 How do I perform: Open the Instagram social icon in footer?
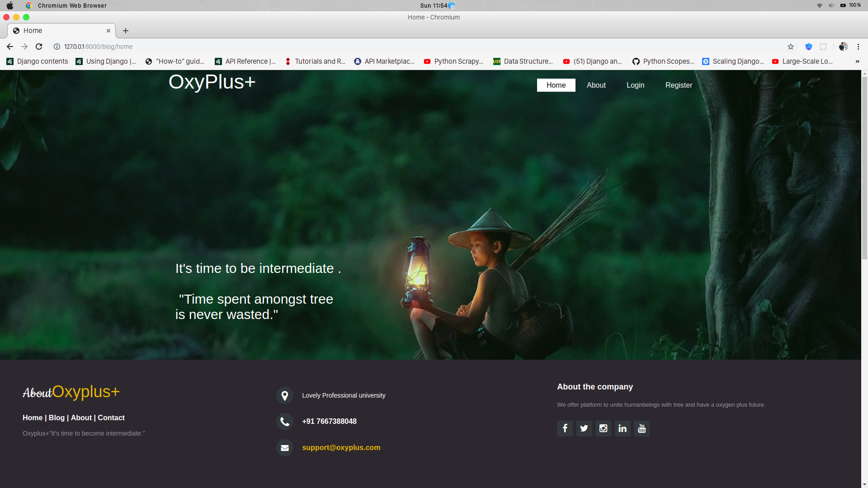[x=603, y=428]
